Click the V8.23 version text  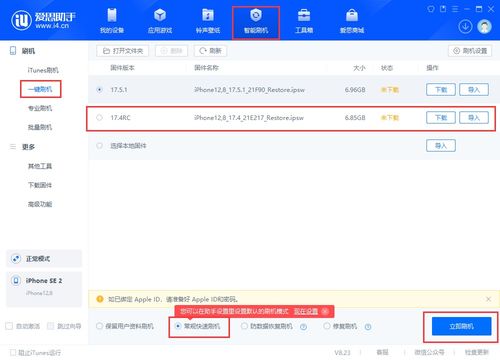click(342, 352)
